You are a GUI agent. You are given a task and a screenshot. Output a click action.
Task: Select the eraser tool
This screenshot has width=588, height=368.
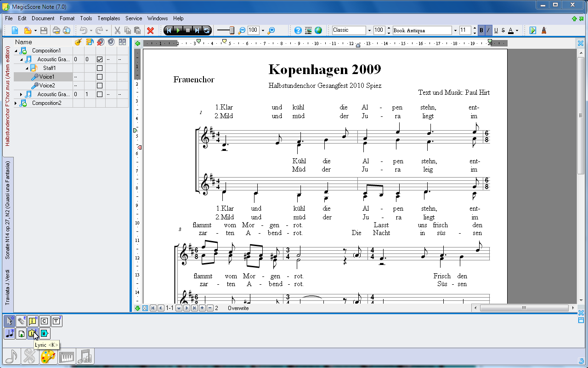[x=21, y=321]
